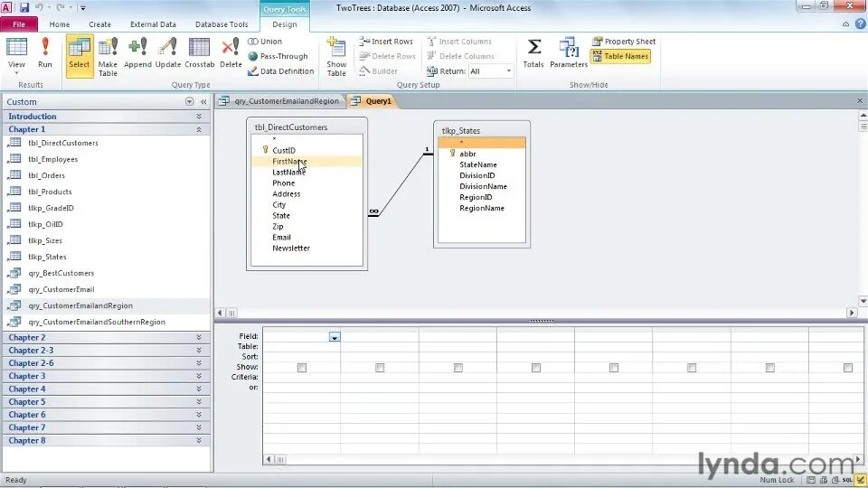Screen dimensions: 868x488
Task: Click the SQL view button in status bar
Action: pyautogui.click(x=847, y=480)
